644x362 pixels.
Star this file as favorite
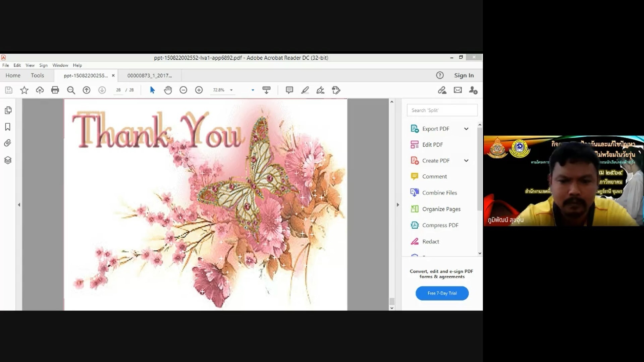[x=24, y=90]
